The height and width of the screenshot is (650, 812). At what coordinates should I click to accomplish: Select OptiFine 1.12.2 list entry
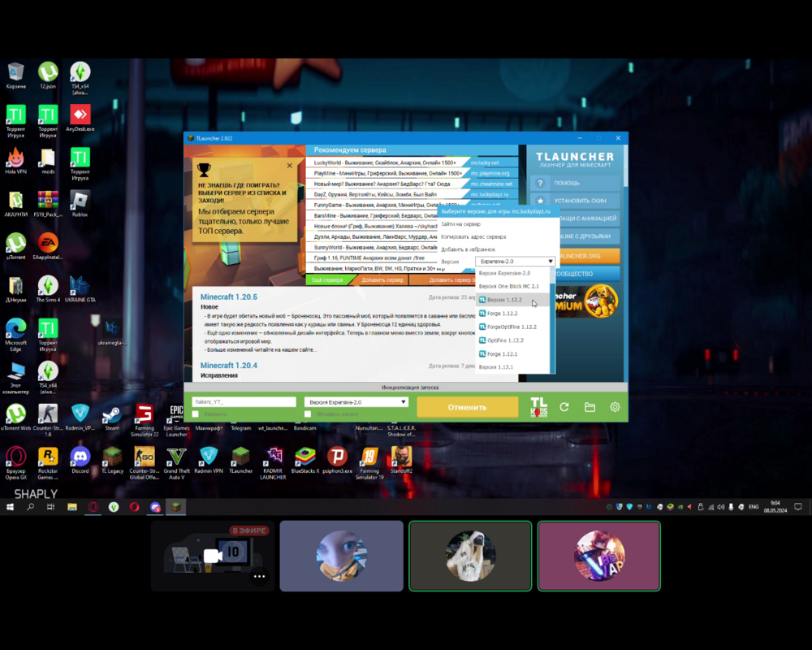pyautogui.click(x=512, y=340)
